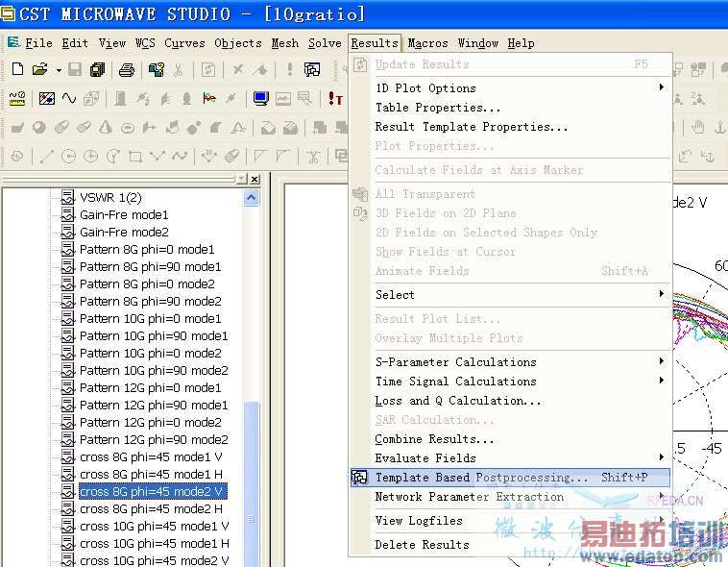Expand the Select submenu

point(510,295)
